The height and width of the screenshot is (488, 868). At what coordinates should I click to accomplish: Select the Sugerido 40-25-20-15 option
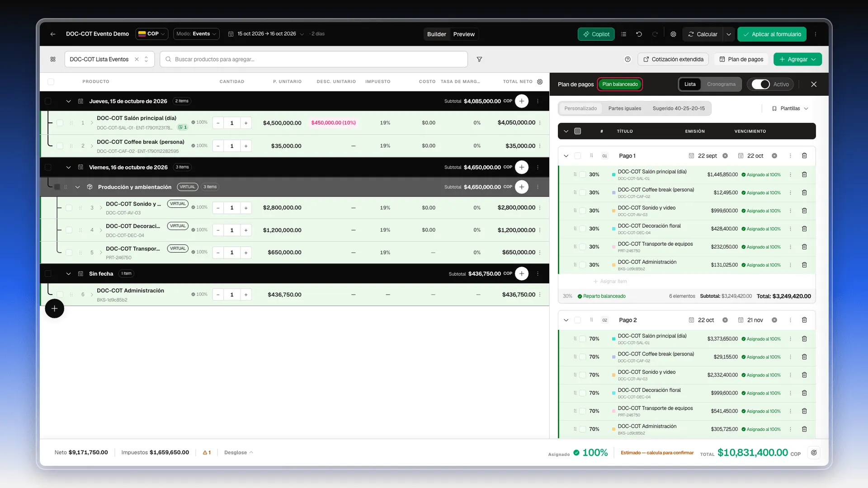[x=679, y=108]
